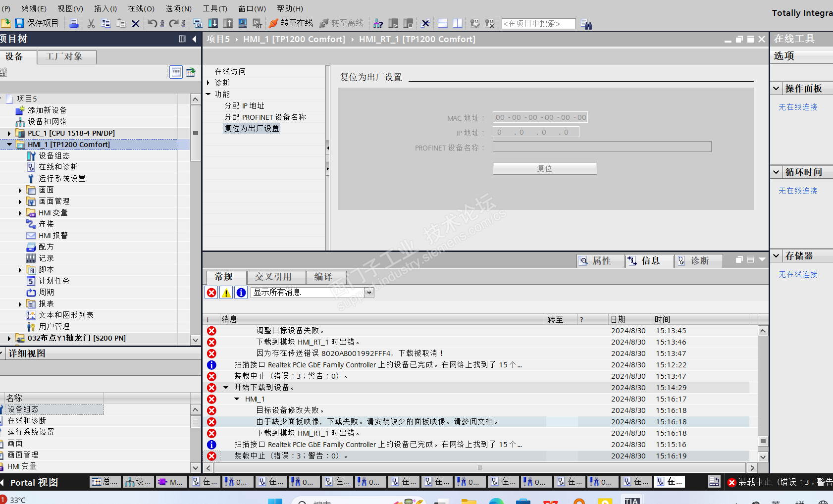Expand the HMI 变量 folder in project tree
Screen dimensions: 833x504
coord(20,213)
